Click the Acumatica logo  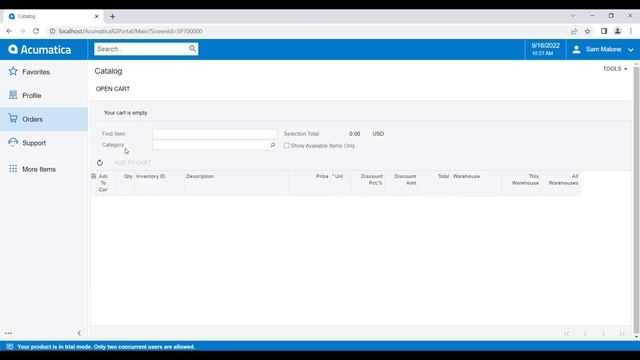(x=40, y=49)
